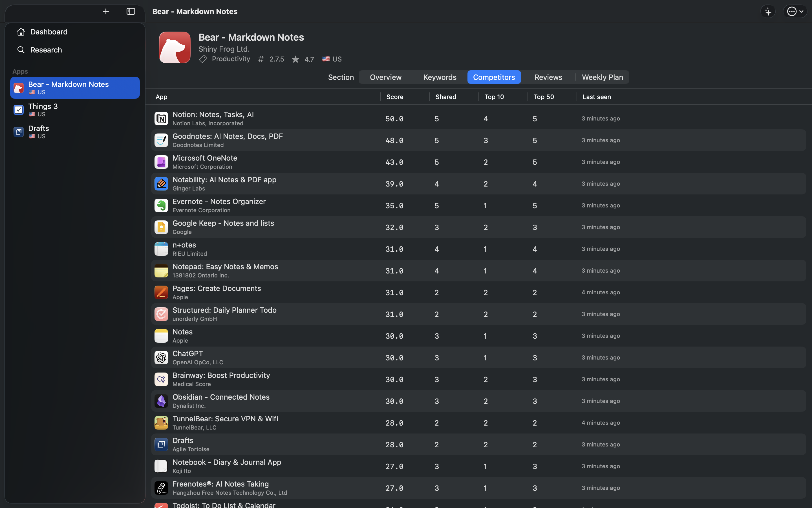
Task: Click 'Brainway: Boost Productivity' title
Action: coord(221,375)
